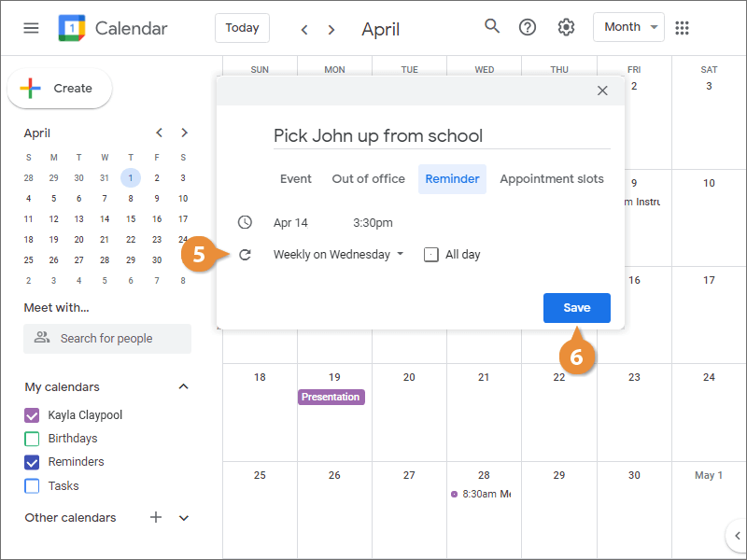The image size is (747, 560).
Task: Collapse the My calendars section
Action: pyautogui.click(x=184, y=386)
